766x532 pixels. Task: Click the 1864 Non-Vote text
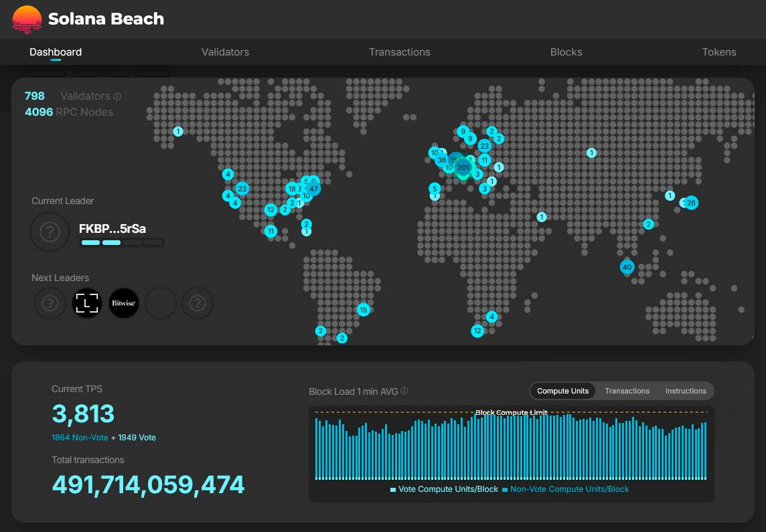click(80, 438)
